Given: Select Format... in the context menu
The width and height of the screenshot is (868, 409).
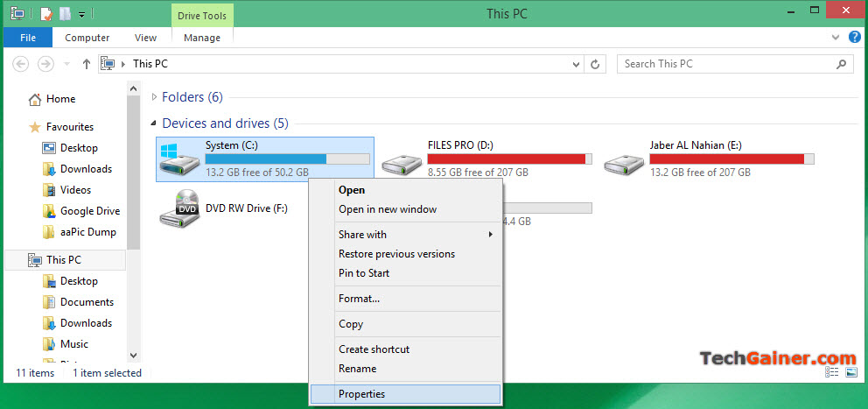Looking at the screenshot, I should click(359, 299).
